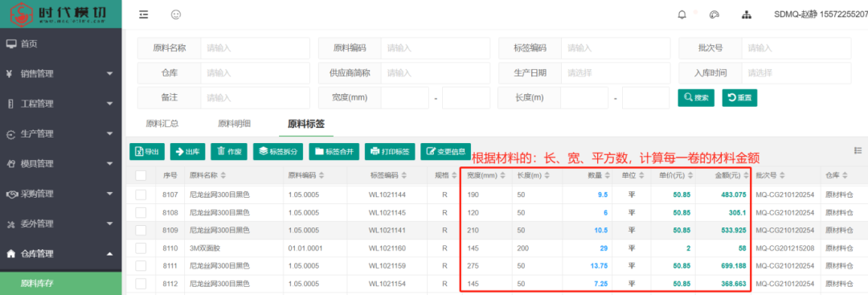Toggle the select-all checkbox in table header
The width and height of the screenshot is (868, 295).
click(x=141, y=175)
